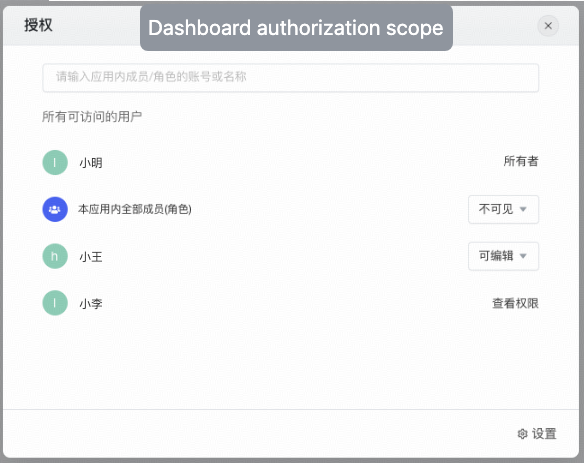Click the Dashboard authorization scope tooltip
The height and width of the screenshot is (463, 584).
[x=296, y=28]
